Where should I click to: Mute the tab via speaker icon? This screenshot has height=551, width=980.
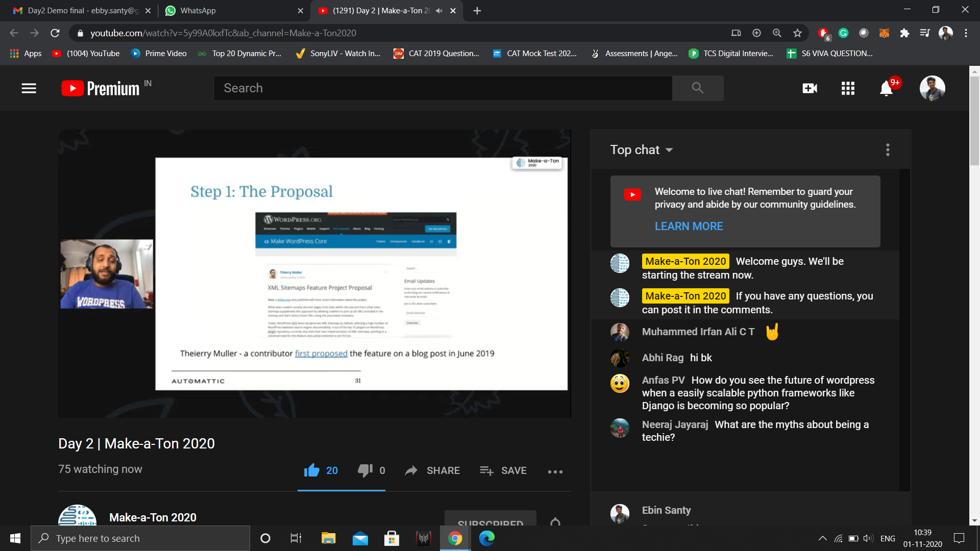tap(439, 11)
